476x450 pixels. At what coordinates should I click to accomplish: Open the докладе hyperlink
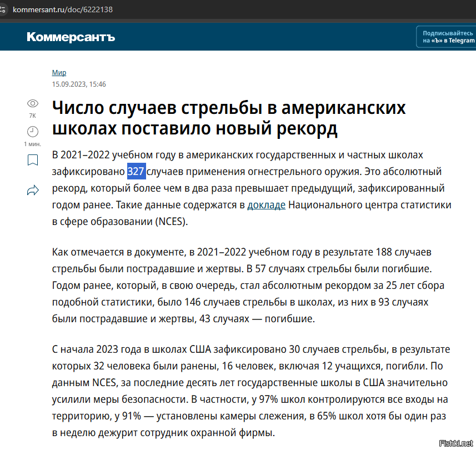pos(266,205)
